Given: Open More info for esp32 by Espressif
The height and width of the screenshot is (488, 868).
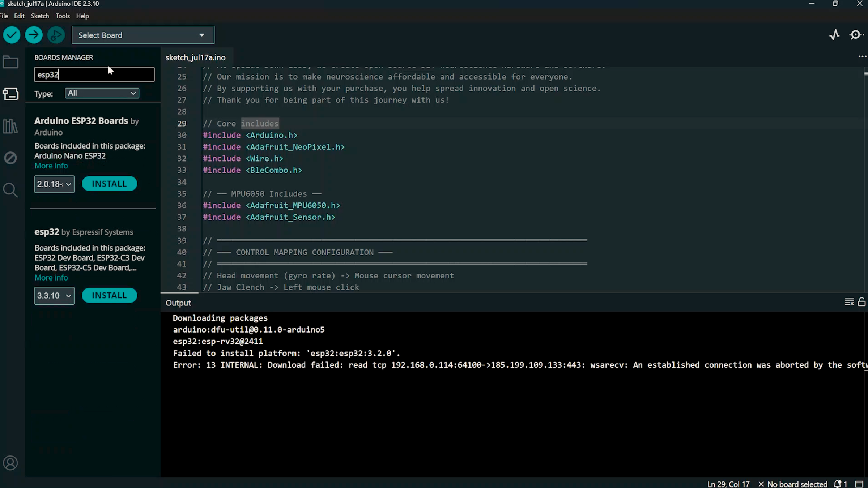Looking at the screenshot, I should click(x=51, y=278).
